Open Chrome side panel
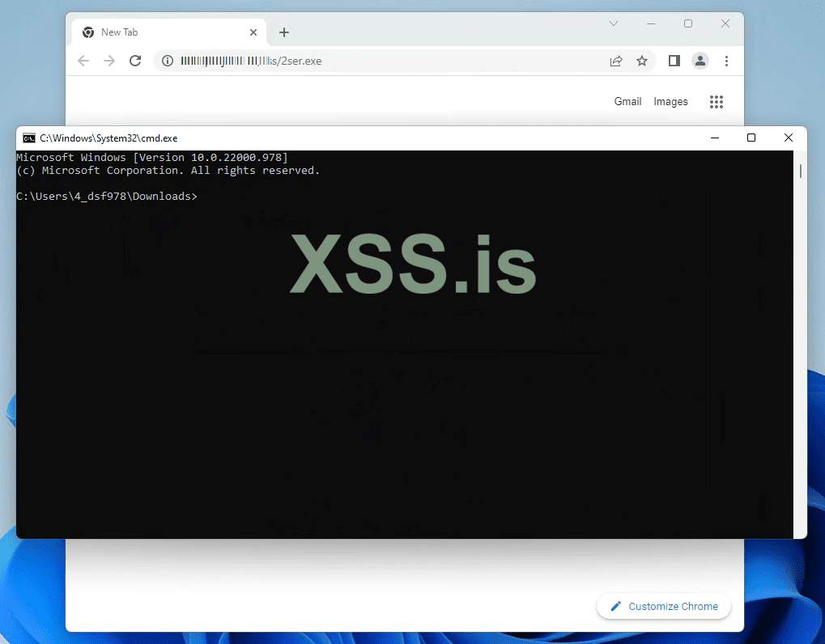 coord(674,61)
